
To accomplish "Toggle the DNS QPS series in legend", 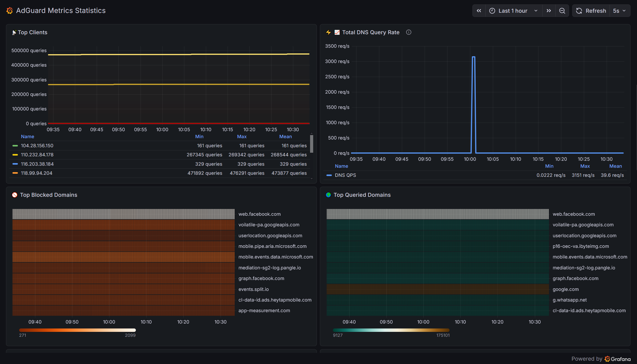I will [345, 175].
